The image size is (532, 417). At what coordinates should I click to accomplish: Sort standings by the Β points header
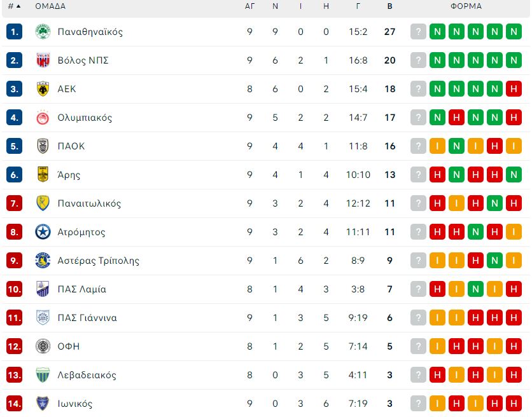click(390, 6)
